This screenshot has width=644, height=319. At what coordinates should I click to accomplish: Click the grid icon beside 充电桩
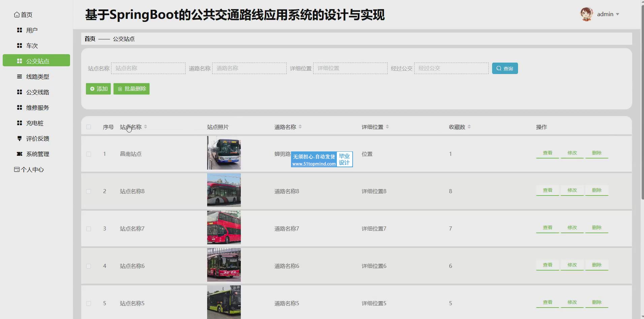(x=20, y=123)
